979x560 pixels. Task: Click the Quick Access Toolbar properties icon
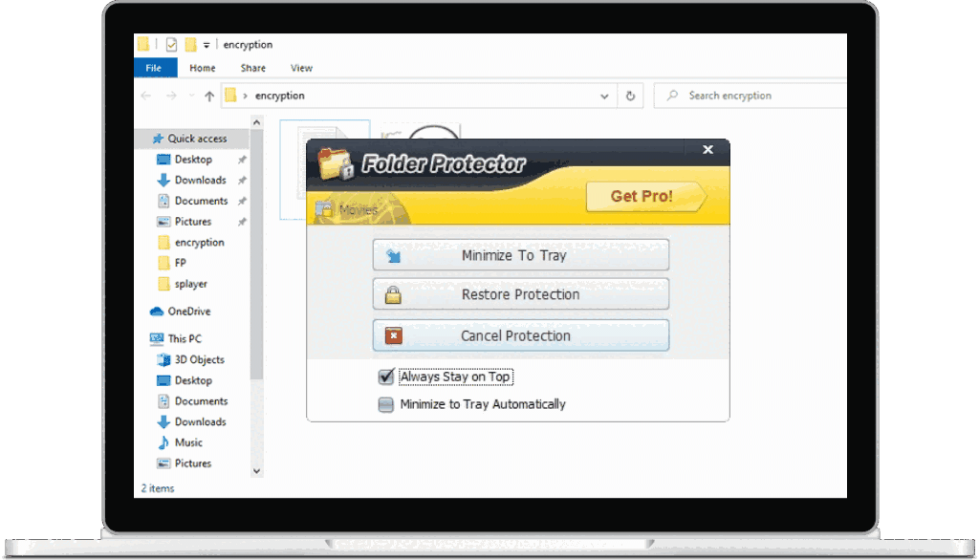coord(171,44)
